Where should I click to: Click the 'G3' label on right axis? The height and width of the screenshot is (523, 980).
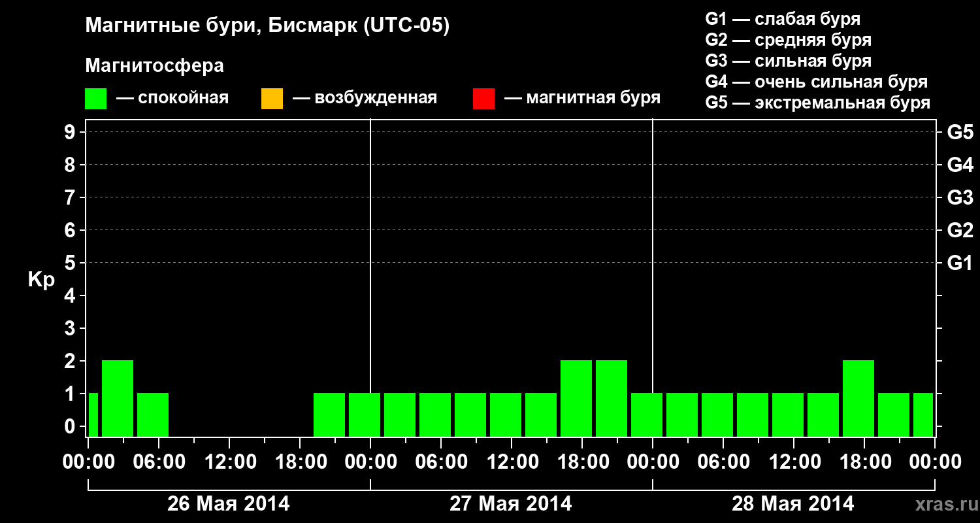(x=960, y=197)
